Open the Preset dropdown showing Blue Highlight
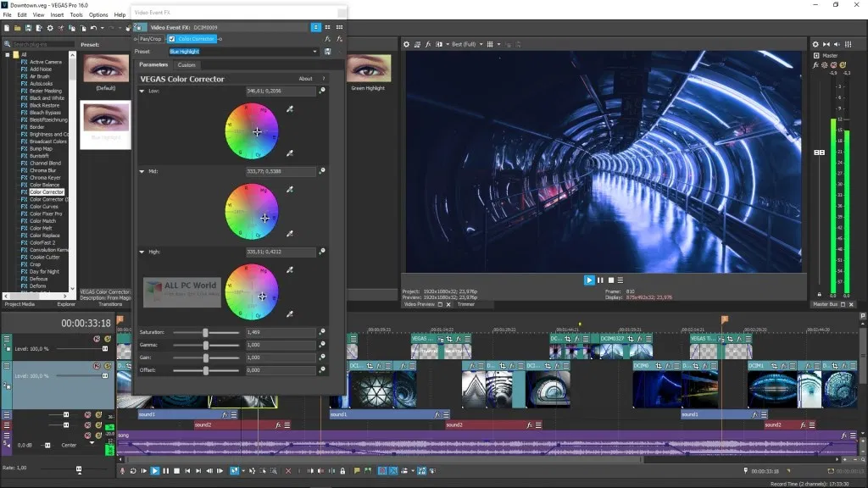Viewport: 868px width, 488px height. click(316, 52)
